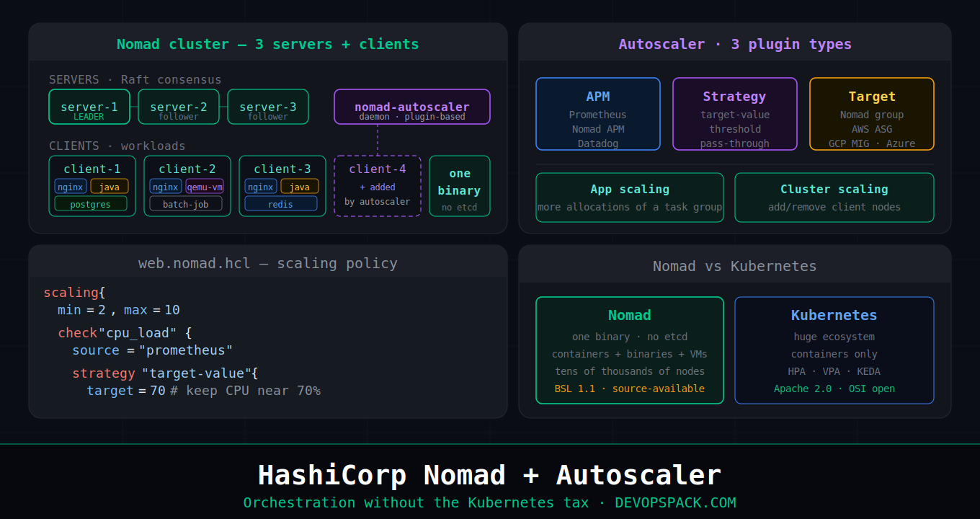Viewport: 980px width, 519px height.
Task: Click the qemu-vm tag in client-2
Action: coord(205,187)
